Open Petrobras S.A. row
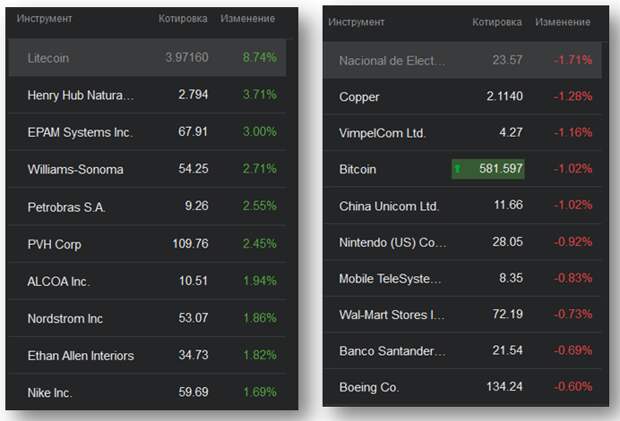Screen dimensions: 620x421 coord(147,206)
